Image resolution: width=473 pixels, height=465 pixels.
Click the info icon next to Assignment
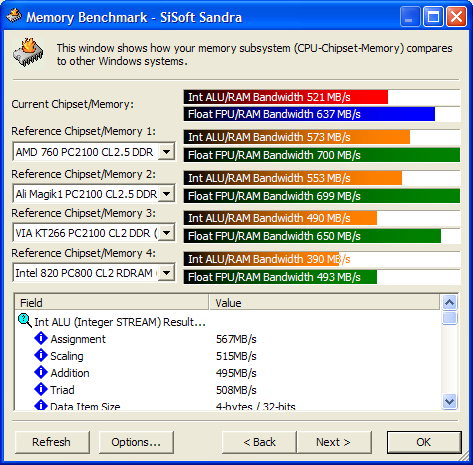[41, 338]
